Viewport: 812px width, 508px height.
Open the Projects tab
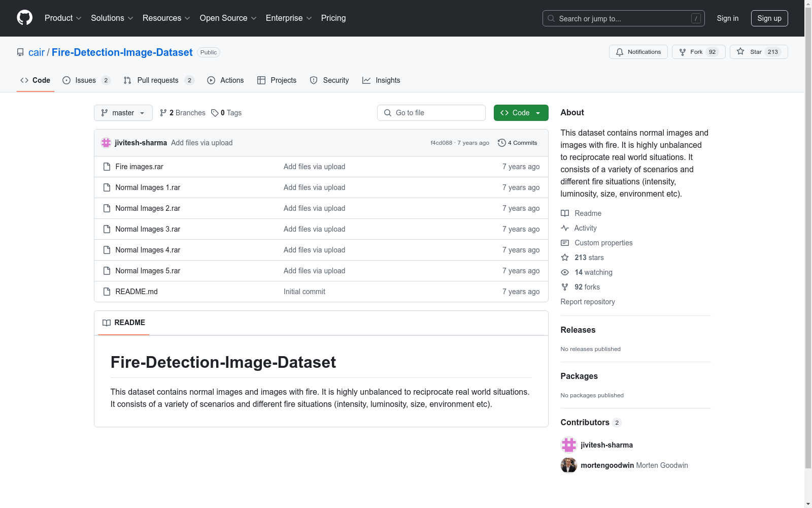point(277,80)
